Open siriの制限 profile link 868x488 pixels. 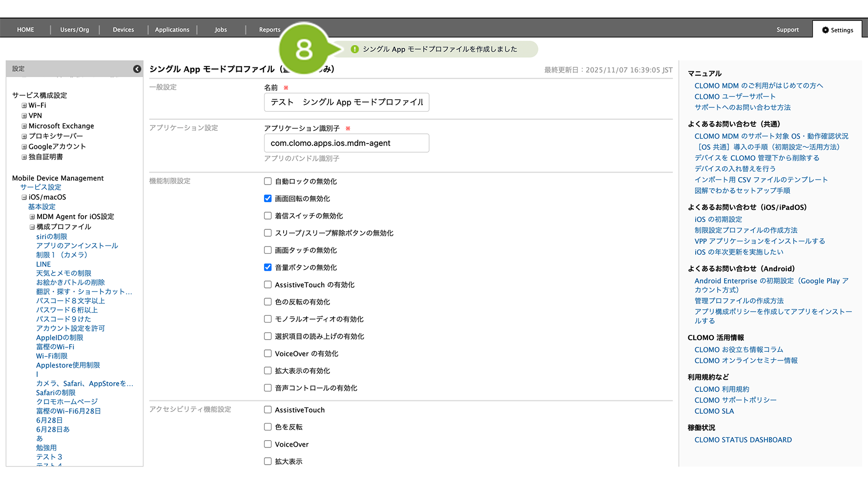pos(52,237)
